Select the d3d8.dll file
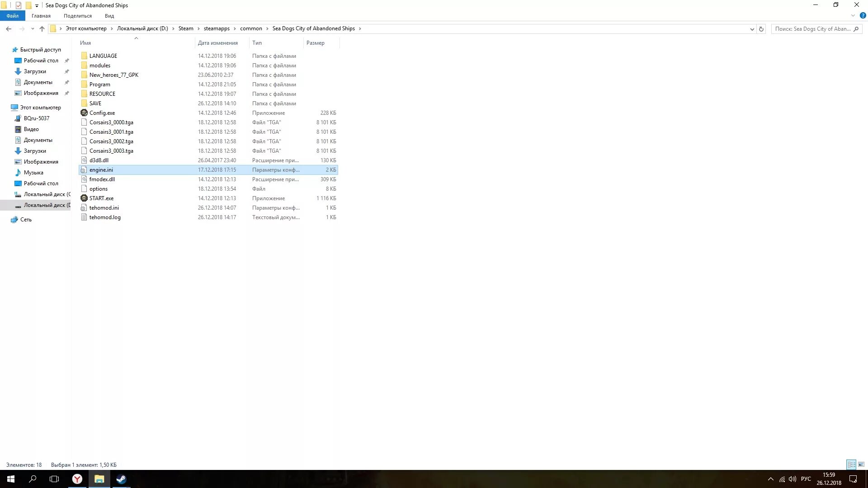Screen dimensions: 868x488 click(x=99, y=160)
